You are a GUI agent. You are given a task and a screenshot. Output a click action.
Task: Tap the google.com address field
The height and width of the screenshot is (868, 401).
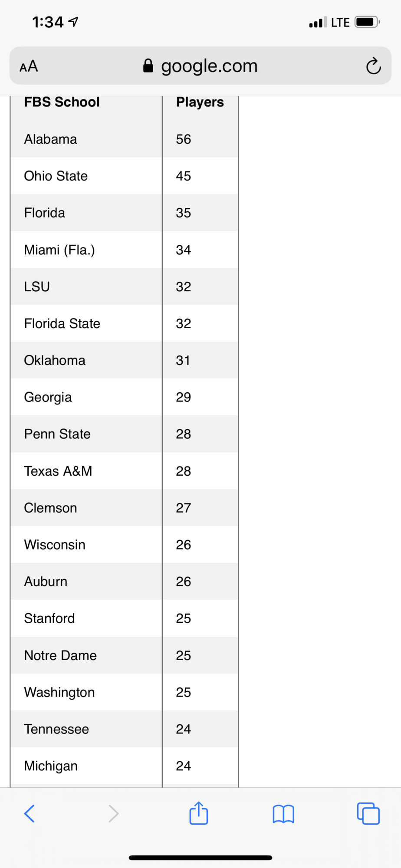tap(200, 66)
